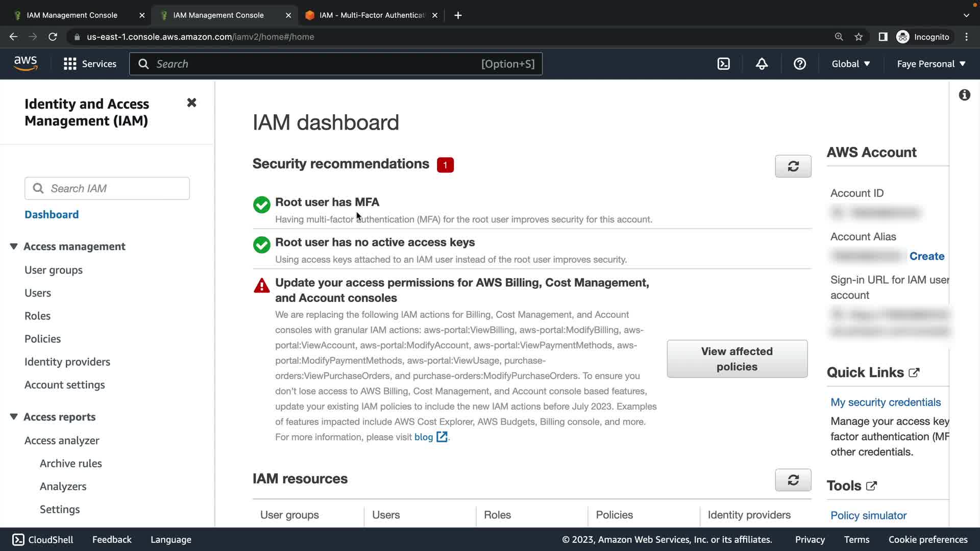The width and height of the screenshot is (980, 551).
Task: Refresh the IAM resources section
Action: click(793, 480)
